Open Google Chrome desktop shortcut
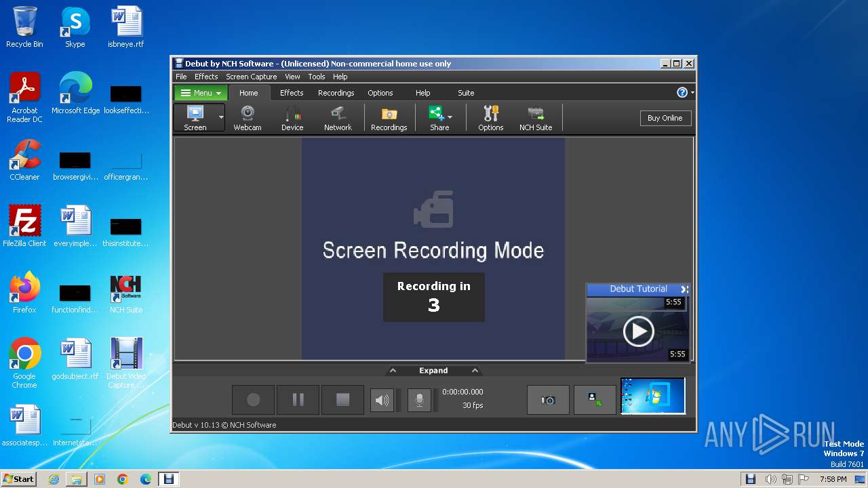This screenshot has width=868, height=488. [24, 363]
